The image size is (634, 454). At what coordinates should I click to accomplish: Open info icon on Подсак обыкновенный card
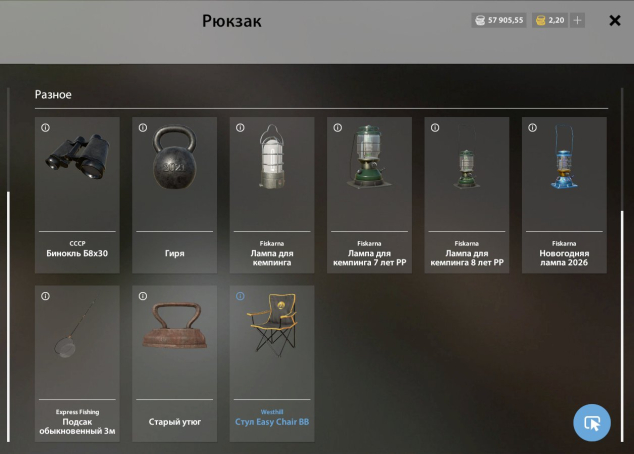coord(45,296)
